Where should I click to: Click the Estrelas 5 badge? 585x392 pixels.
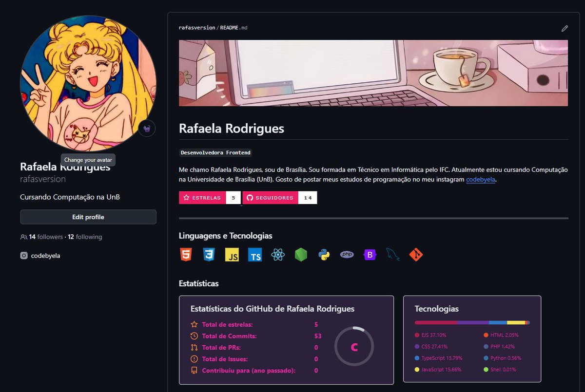[x=210, y=198]
